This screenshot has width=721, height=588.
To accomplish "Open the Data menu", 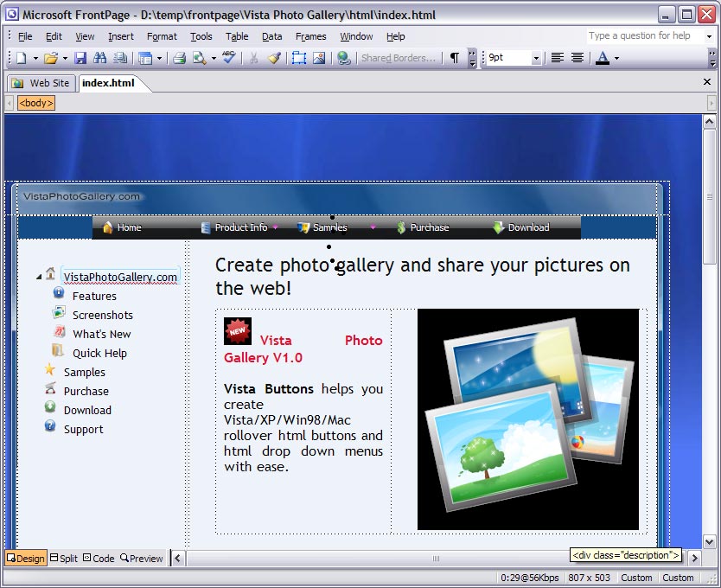I will pyautogui.click(x=271, y=36).
